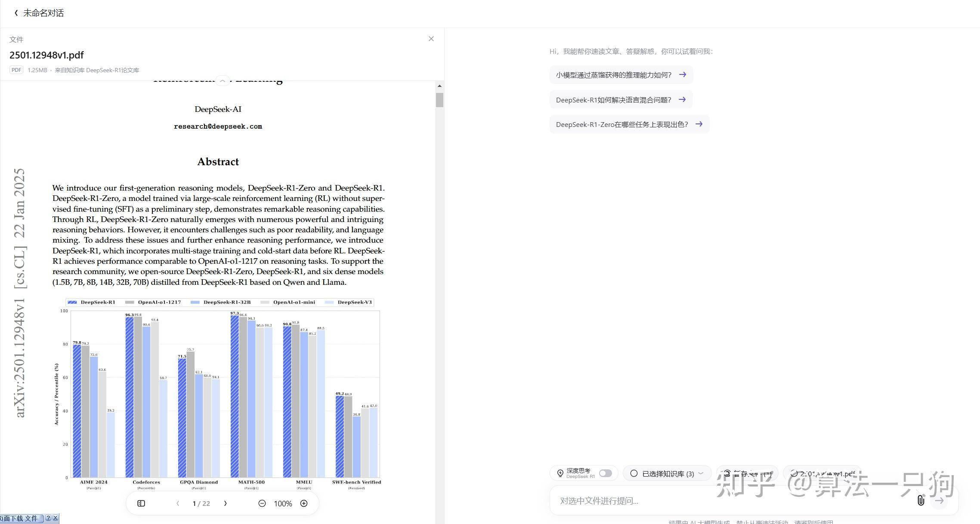Click the PDF scrollbar up arrow

click(439, 86)
